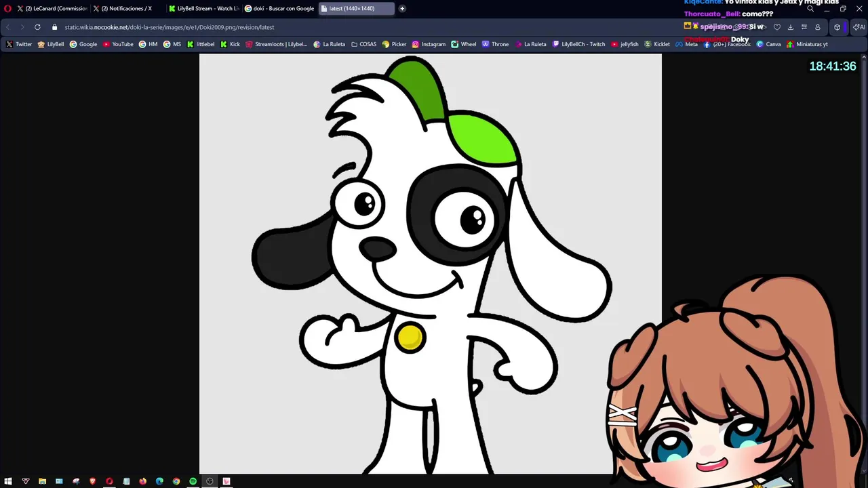Screen dimensions: 868x488
Task: Open the HM bookmark
Action: pos(148,44)
